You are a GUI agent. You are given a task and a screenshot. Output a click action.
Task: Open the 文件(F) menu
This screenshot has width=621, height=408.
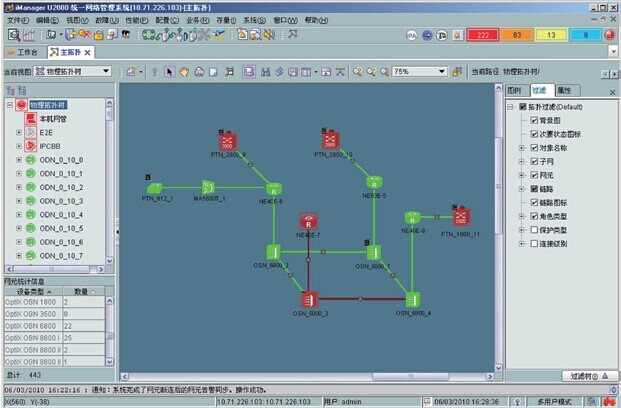pos(18,20)
